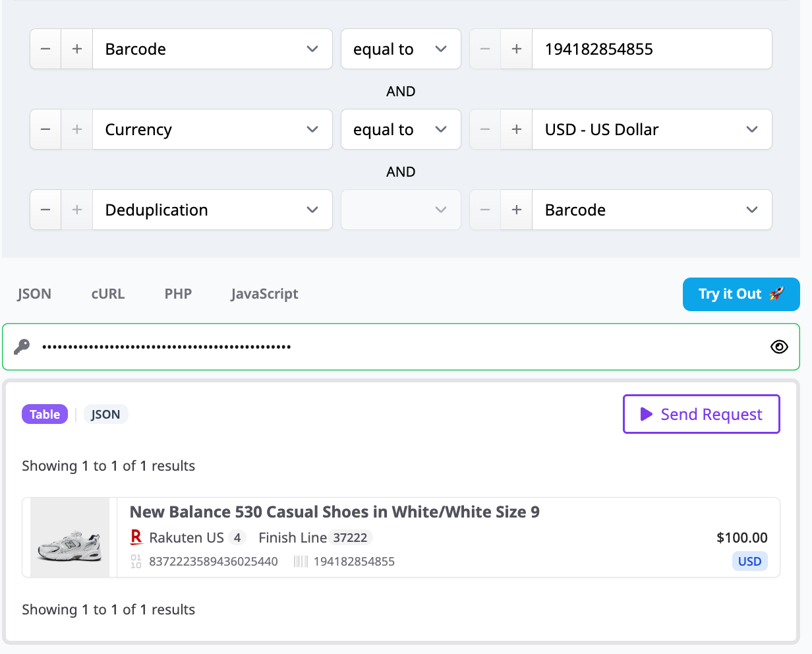The width and height of the screenshot is (812, 654).
Task: Click the Try it Out button
Action: click(x=741, y=294)
